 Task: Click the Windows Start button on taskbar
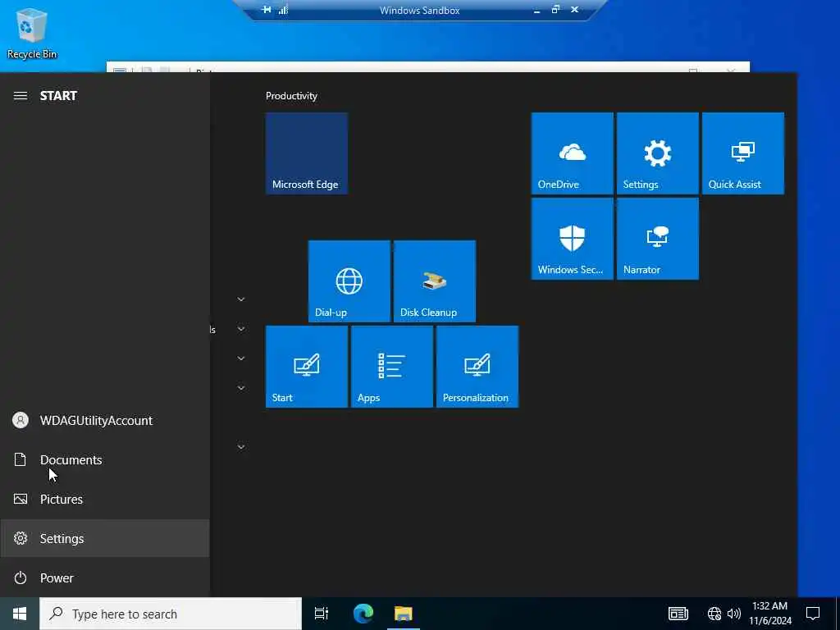click(20, 614)
